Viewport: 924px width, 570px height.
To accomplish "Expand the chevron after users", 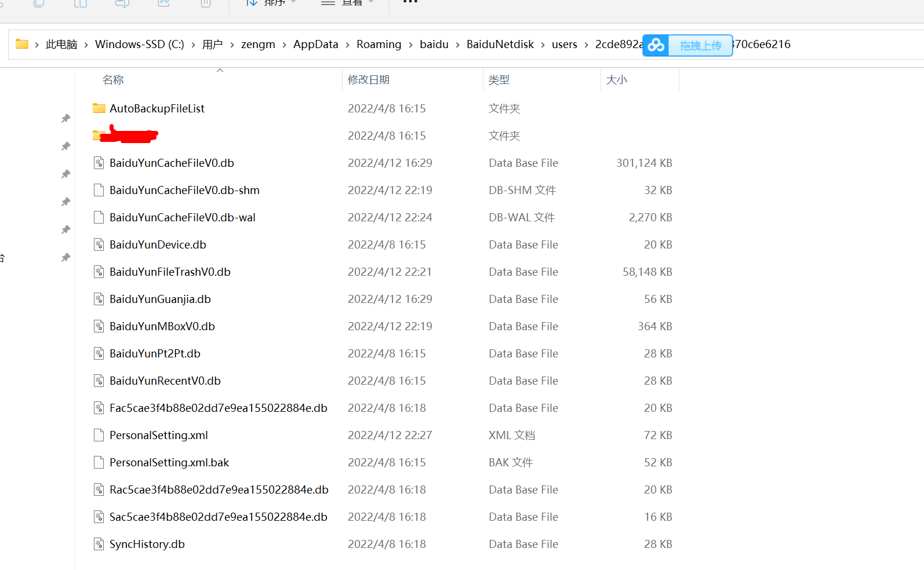I will click(x=586, y=45).
